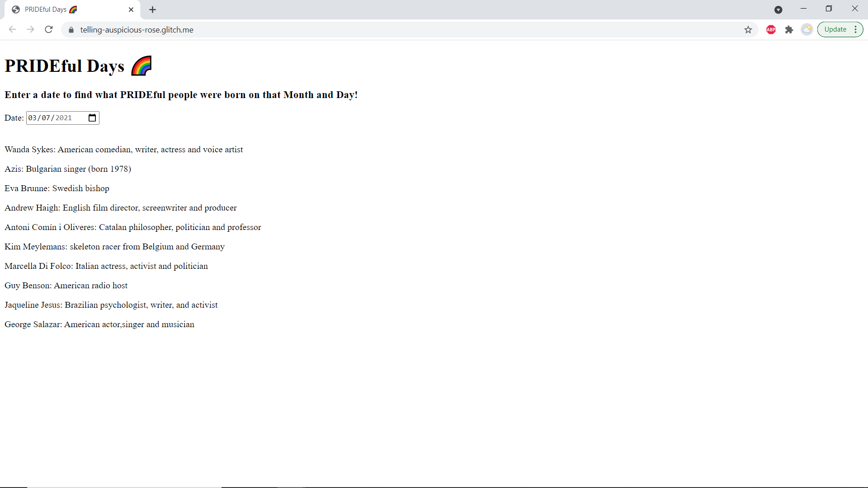
Task: Open the date picker calendar icon
Action: (92, 118)
